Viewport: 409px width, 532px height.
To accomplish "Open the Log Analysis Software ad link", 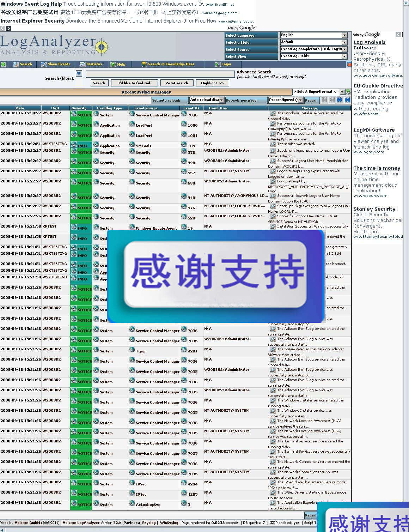I will [x=370, y=45].
